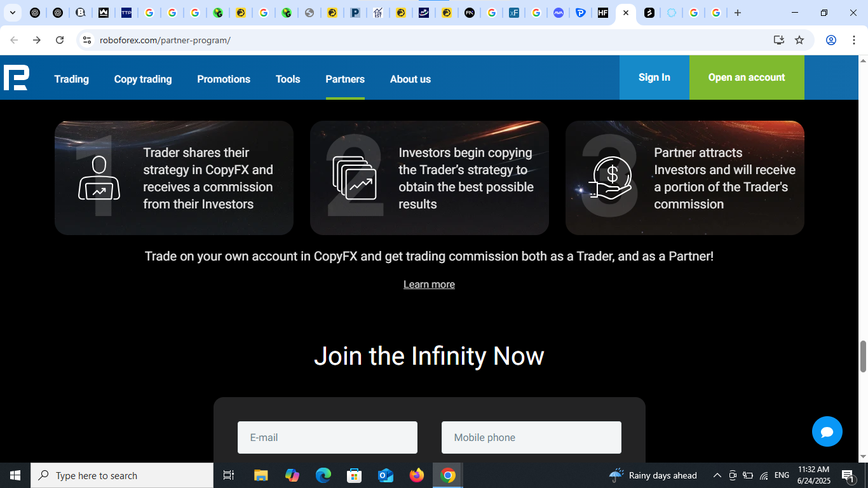
Task: Click the ENG language indicator
Action: (x=782, y=475)
